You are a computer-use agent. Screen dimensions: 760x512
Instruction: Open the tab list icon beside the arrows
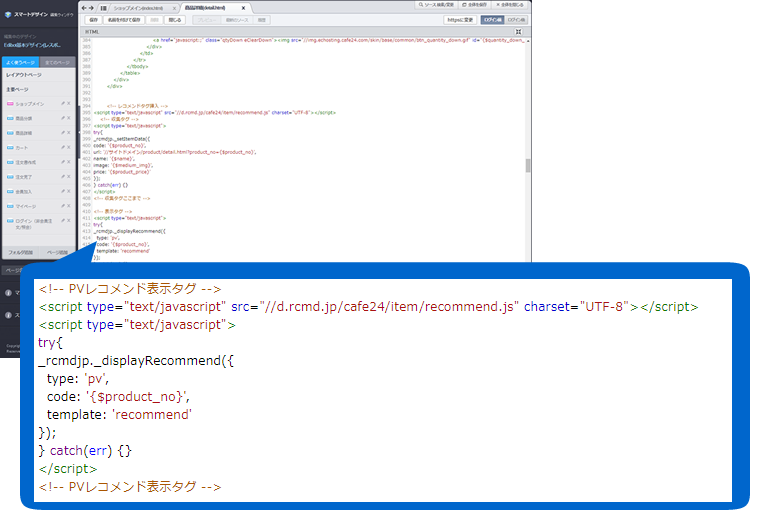tap(104, 8)
